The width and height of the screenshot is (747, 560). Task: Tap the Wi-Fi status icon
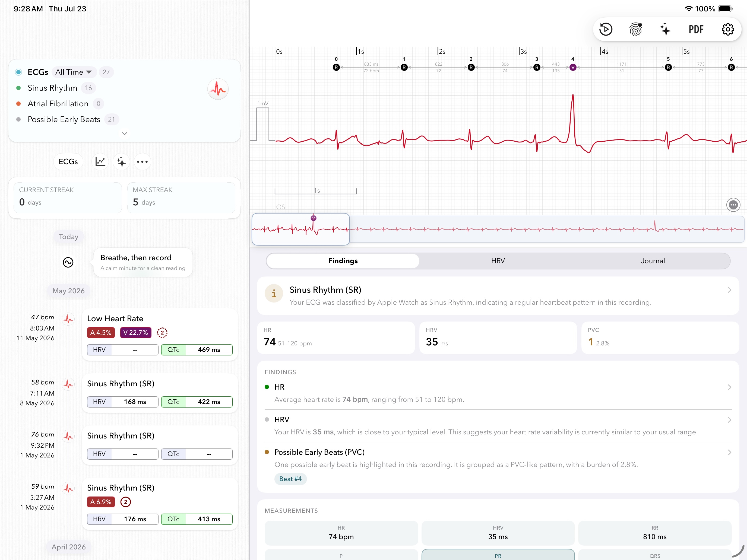click(x=688, y=9)
